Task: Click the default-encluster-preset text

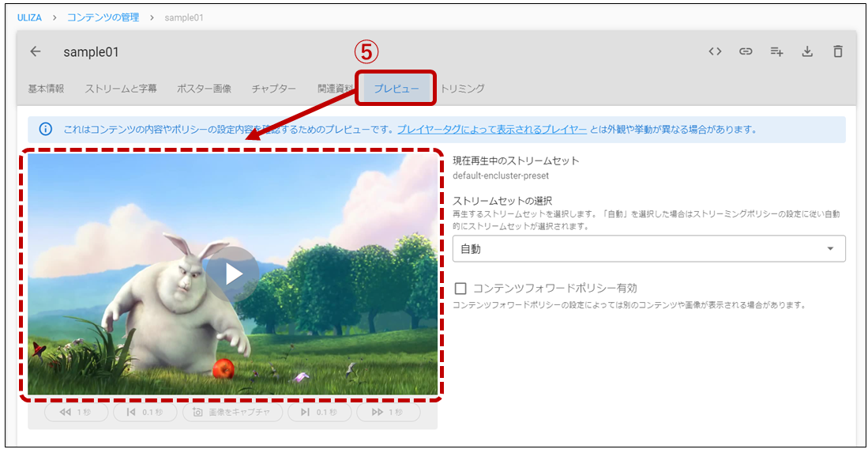Action: 501,176
